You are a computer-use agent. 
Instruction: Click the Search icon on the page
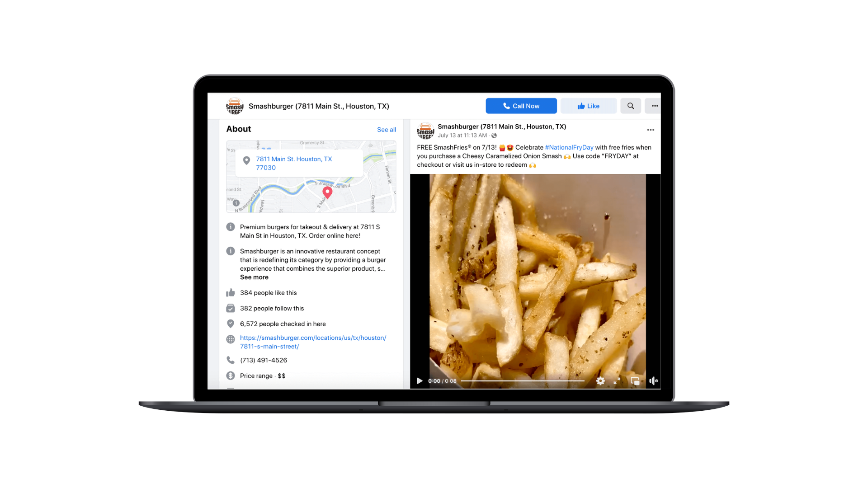pyautogui.click(x=630, y=106)
